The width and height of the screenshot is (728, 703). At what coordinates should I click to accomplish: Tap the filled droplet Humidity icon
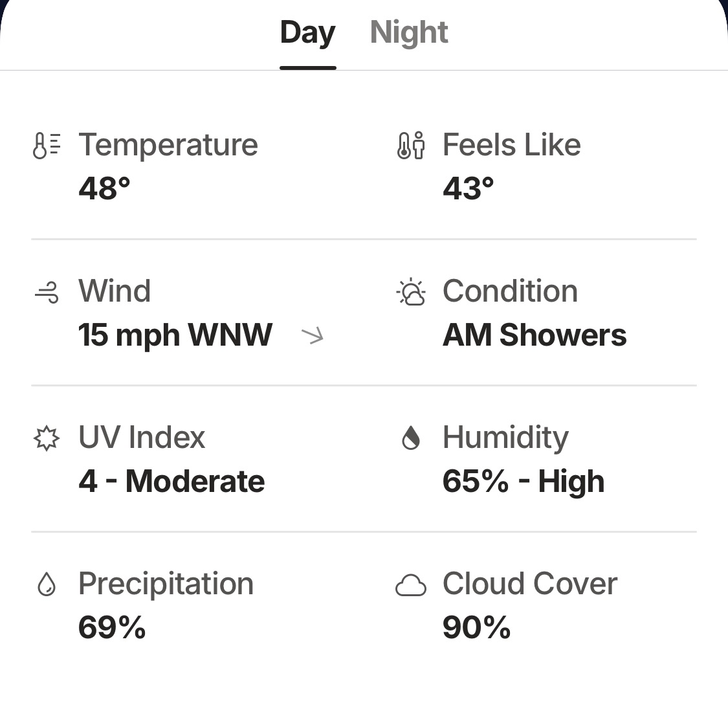pos(411,439)
